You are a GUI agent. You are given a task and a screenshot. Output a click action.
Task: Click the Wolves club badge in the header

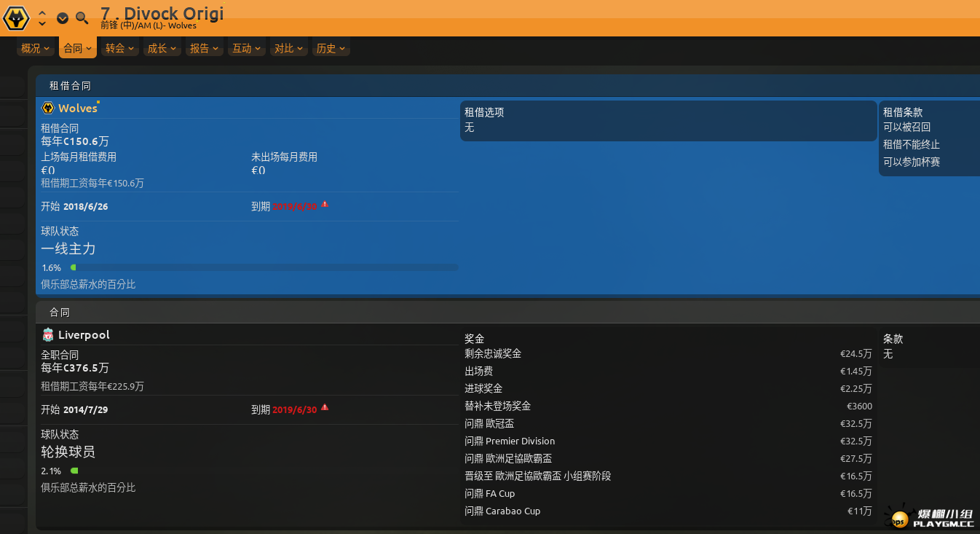[x=16, y=17]
